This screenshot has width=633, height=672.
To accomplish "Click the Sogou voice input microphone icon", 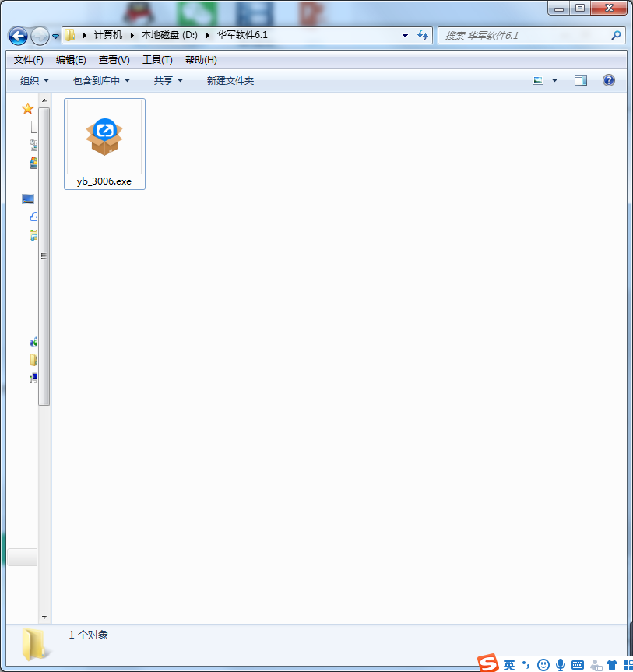I will (561, 665).
